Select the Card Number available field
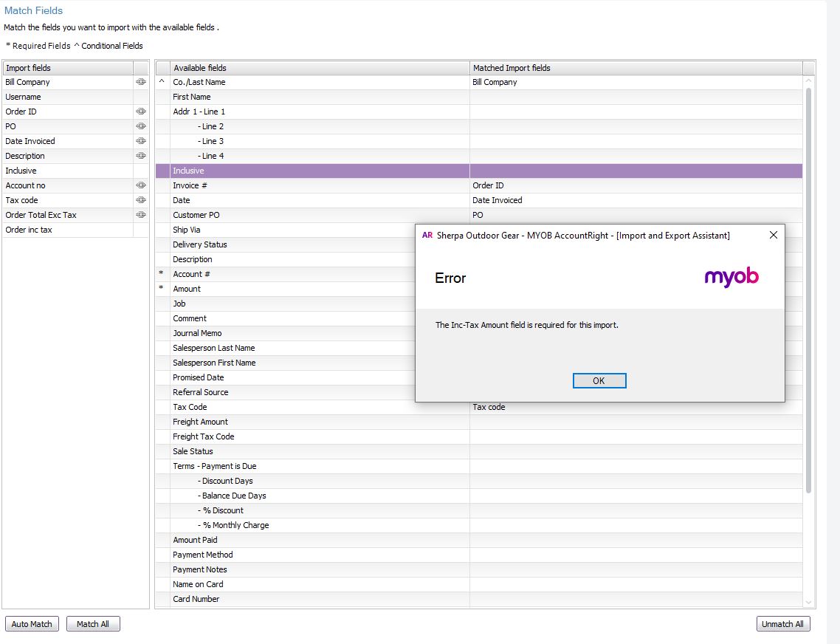This screenshot has height=644, width=840. [320, 599]
